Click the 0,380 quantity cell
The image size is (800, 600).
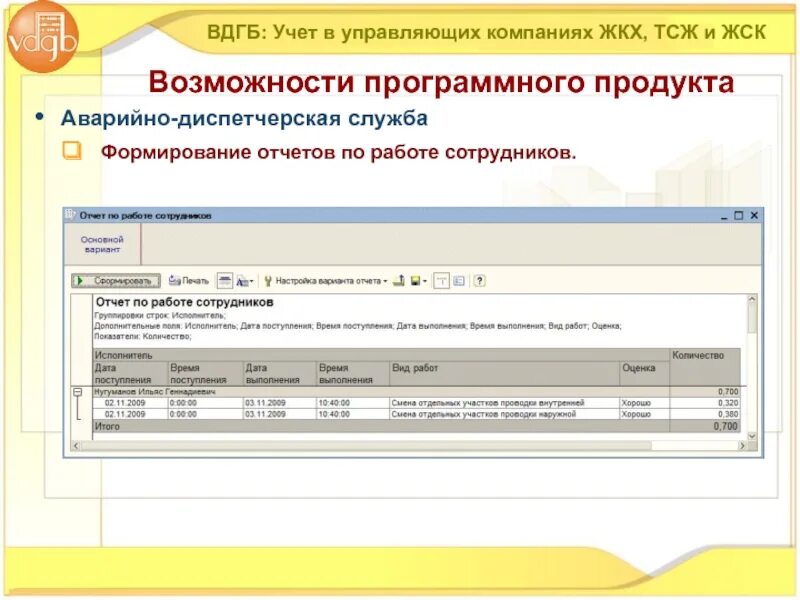705,414
